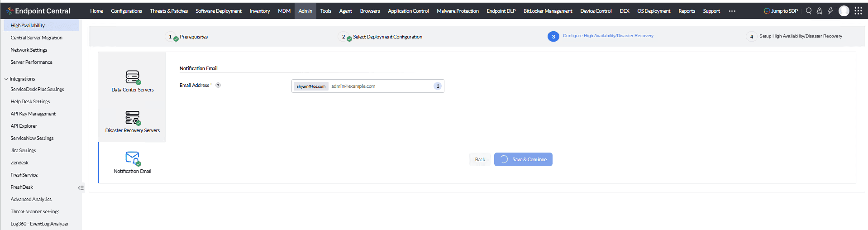Open Jira Settings
This screenshot has height=230, width=868.
pos(24,150)
